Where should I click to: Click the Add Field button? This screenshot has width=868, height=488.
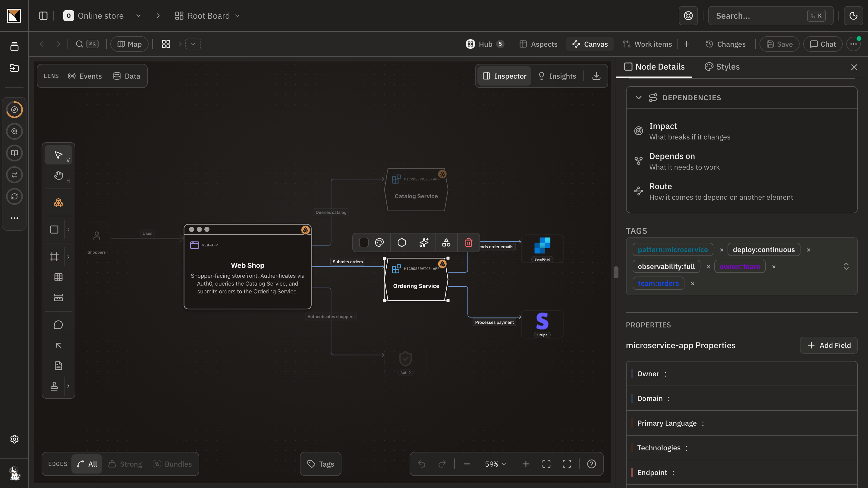tap(829, 345)
